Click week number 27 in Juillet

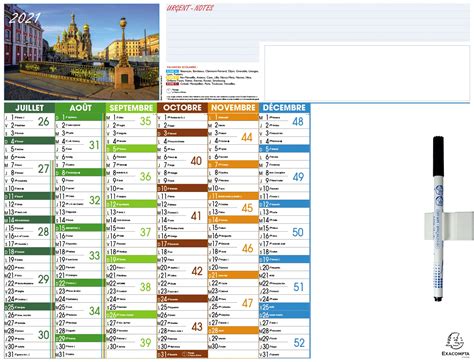(44, 169)
